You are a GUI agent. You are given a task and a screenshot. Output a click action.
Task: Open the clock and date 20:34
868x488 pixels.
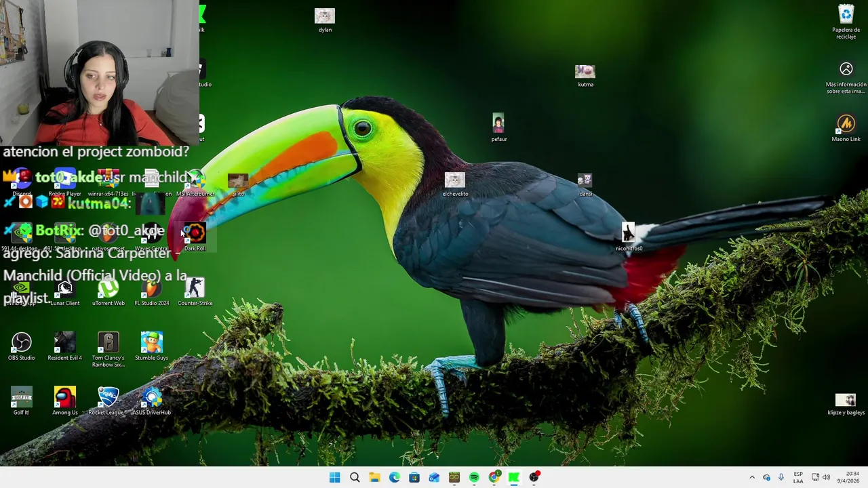click(x=848, y=477)
